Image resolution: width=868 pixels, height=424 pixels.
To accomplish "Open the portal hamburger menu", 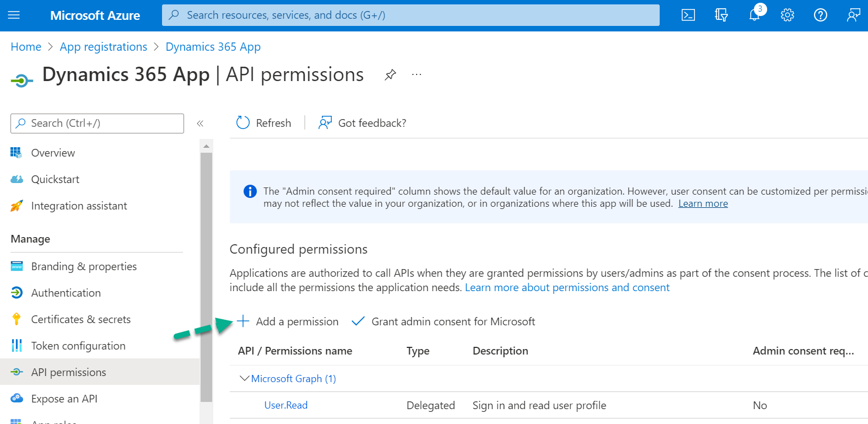I will point(14,15).
